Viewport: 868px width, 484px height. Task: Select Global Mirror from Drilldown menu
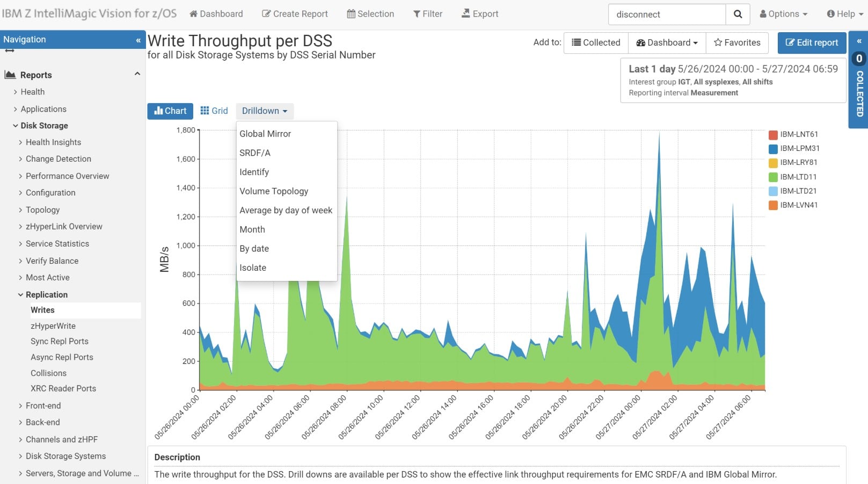tap(265, 134)
